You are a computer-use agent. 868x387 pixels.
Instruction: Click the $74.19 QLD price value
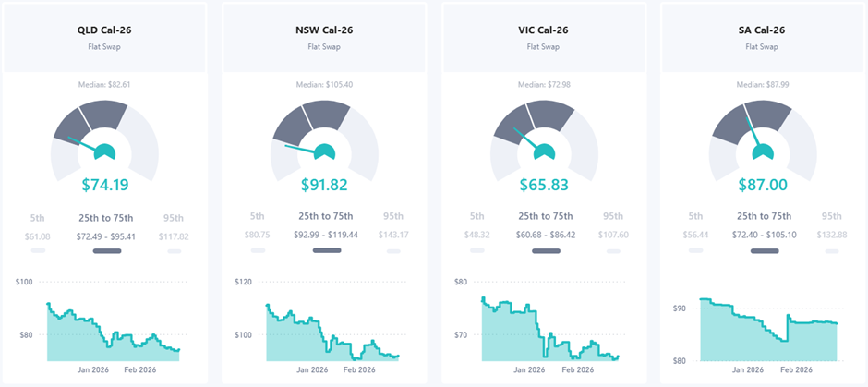pyautogui.click(x=104, y=185)
